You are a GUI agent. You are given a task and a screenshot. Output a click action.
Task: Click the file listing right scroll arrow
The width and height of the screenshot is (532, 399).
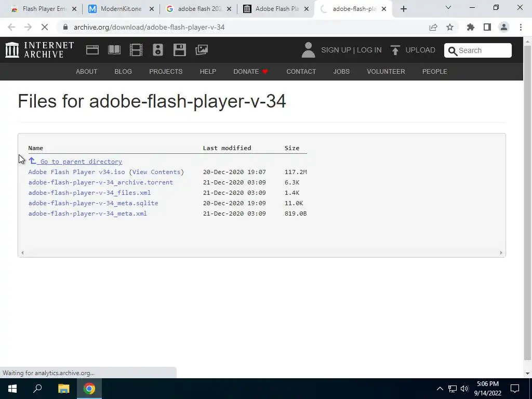[x=501, y=252]
